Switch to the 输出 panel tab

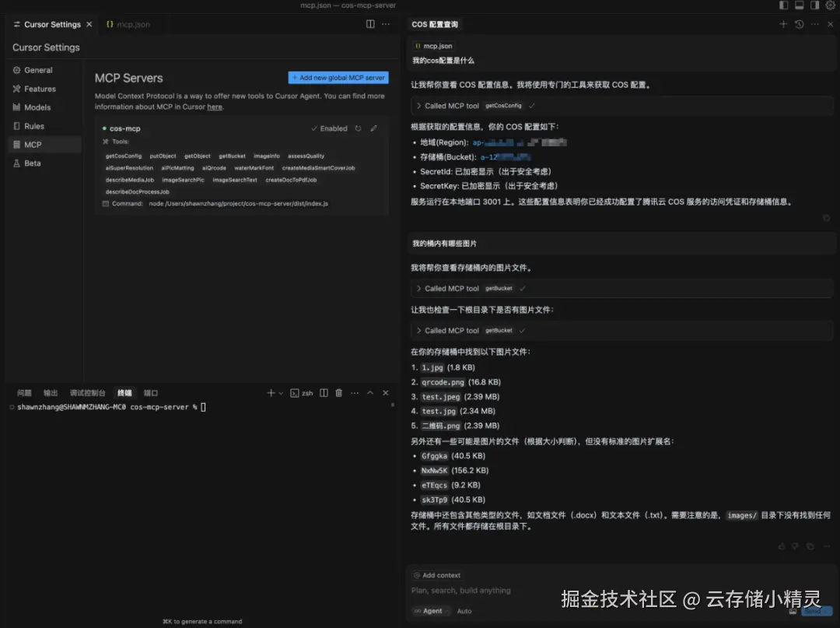(50, 392)
